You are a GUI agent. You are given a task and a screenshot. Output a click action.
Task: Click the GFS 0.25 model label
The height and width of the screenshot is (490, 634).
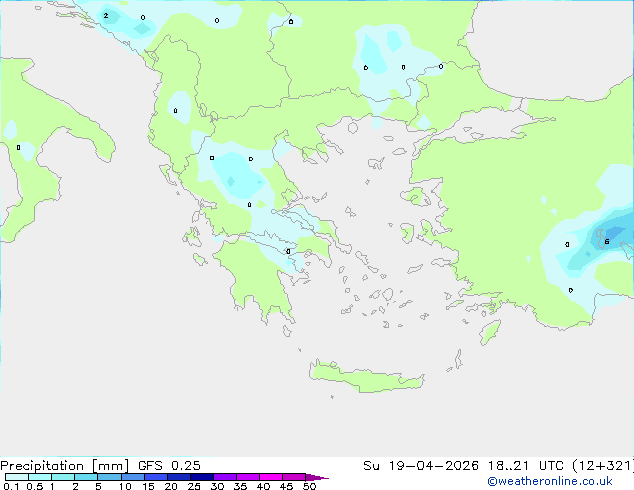tap(169, 466)
